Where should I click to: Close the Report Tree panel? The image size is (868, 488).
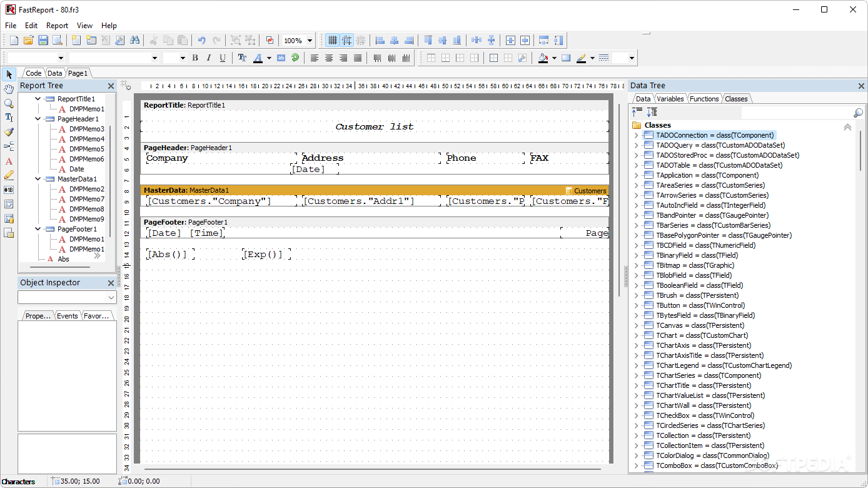tap(111, 86)
